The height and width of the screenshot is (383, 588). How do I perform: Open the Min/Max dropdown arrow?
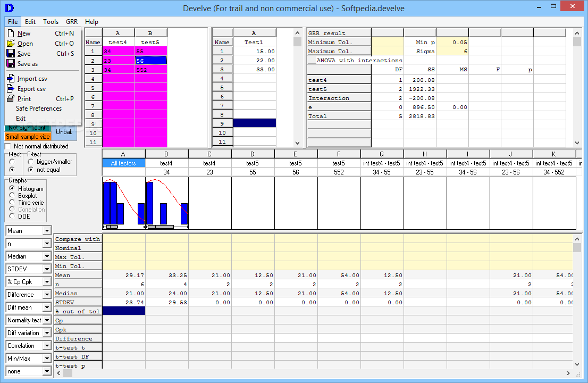tap(47, 358)
